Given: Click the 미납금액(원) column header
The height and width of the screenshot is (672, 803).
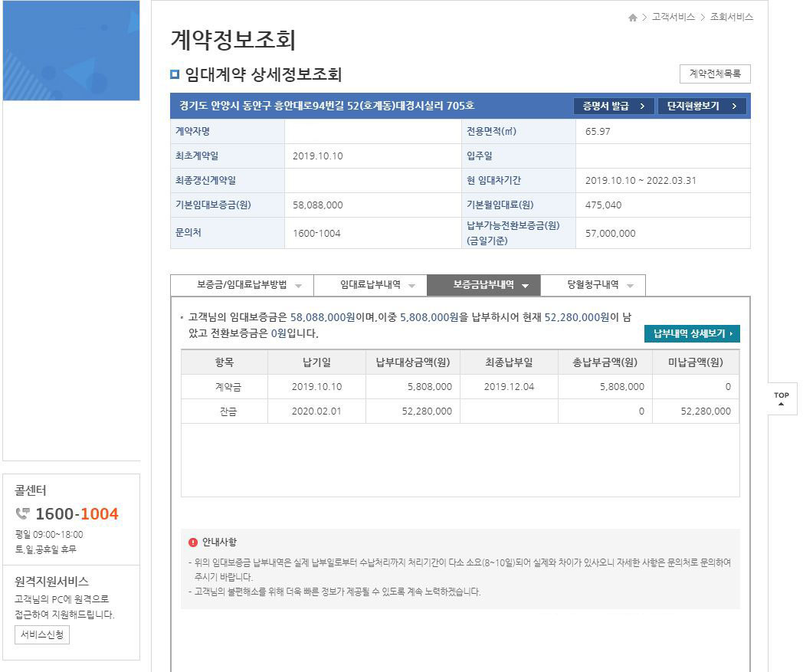Looking at the screenshot, I should pyautogui.click(x=696, y=362).
